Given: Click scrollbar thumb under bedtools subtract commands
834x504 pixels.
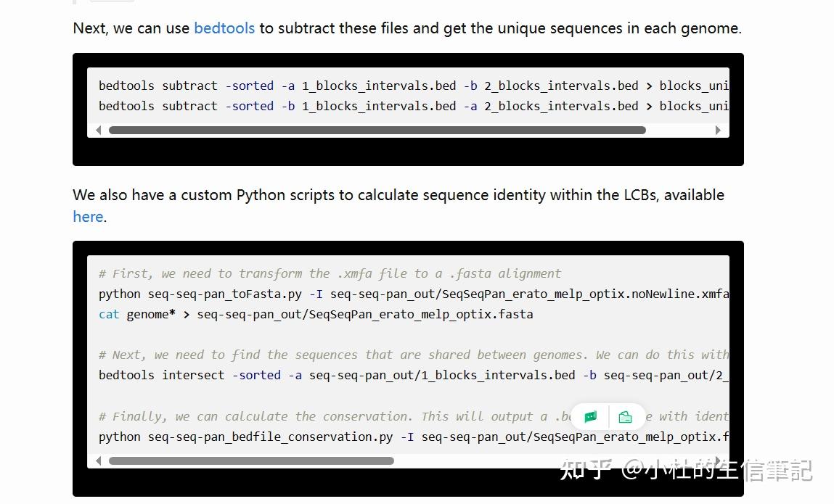Looking at the screenshot, I should click(x=377, y=131).
